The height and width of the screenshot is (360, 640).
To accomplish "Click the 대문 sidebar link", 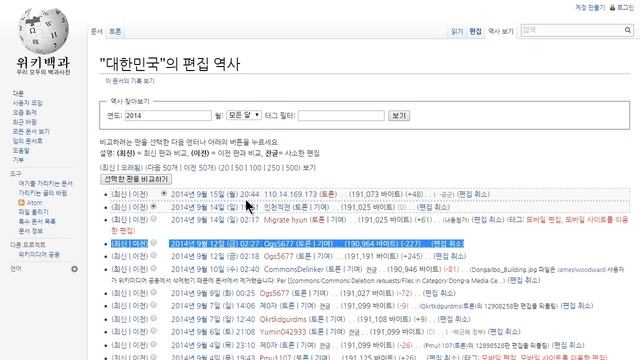I will click(x=18, y=93).
